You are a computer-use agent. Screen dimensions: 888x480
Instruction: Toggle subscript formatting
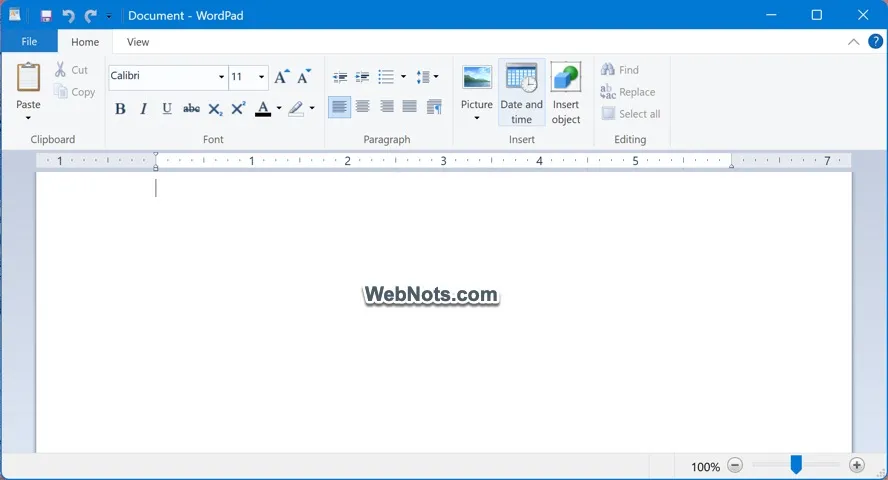click(215, 109)
